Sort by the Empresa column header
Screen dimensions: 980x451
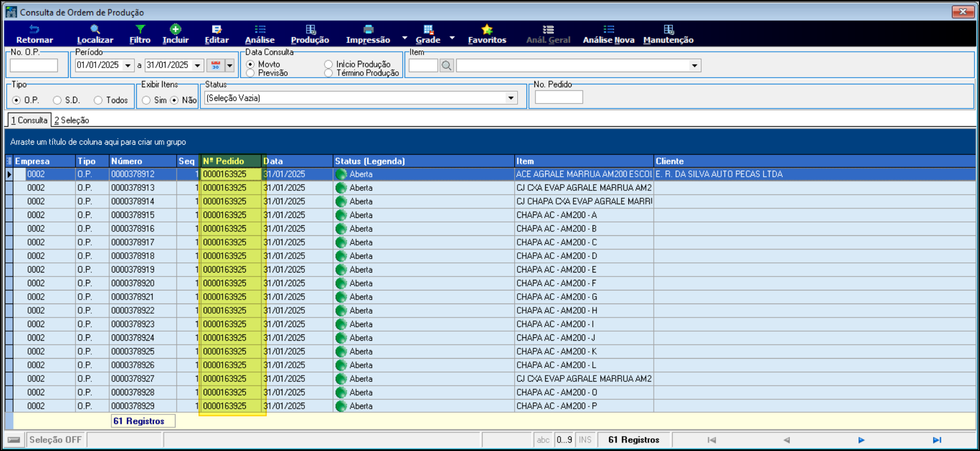[x=44, y=161]
